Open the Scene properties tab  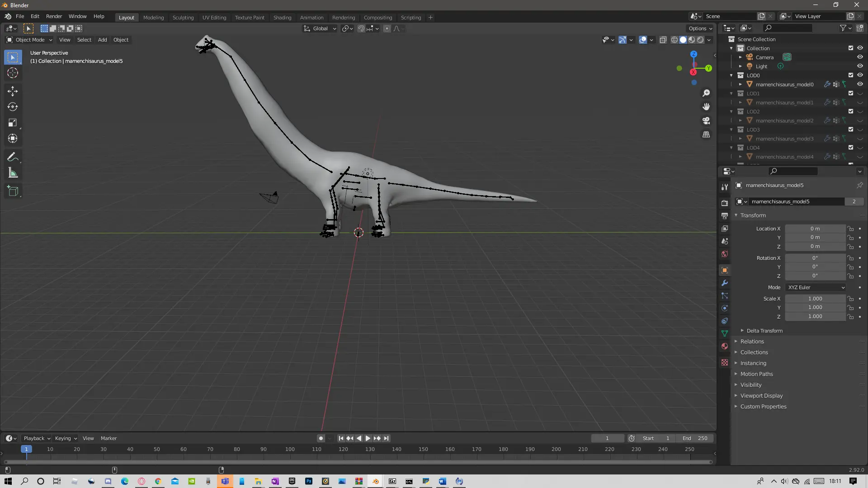[x=725, y=241]
